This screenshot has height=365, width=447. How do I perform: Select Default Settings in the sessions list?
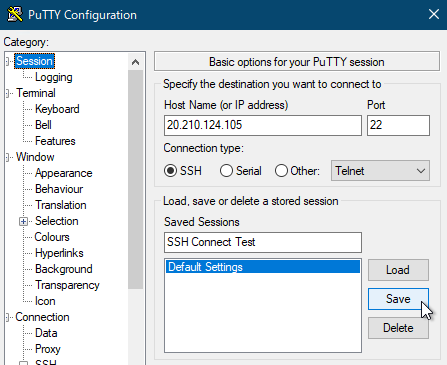263,267
